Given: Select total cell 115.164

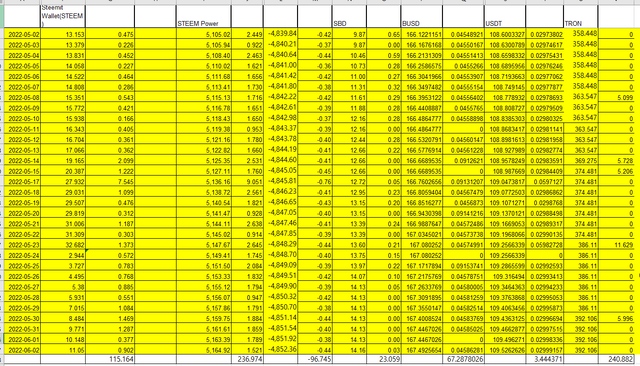Looking at the screenshot, I should pos(110,359).
